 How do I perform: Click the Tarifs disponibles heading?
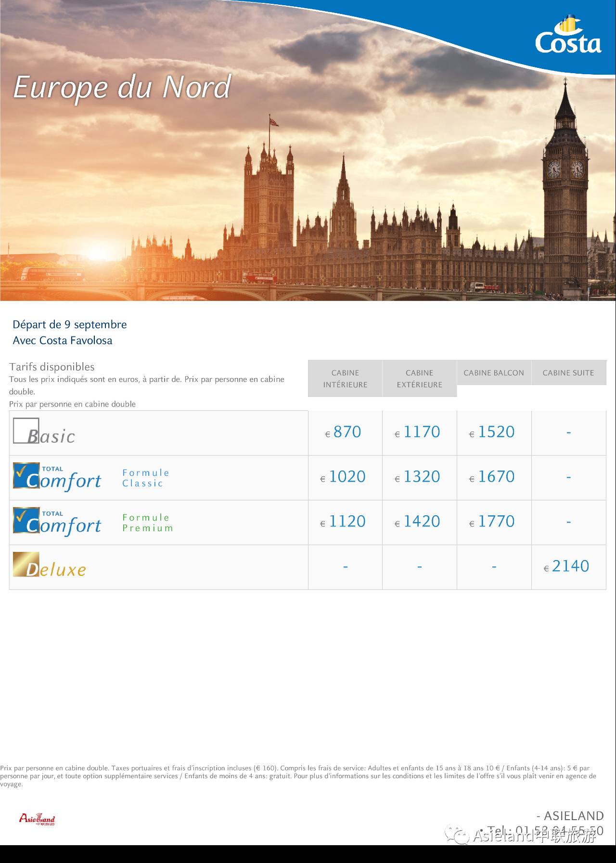coord(52,366)
